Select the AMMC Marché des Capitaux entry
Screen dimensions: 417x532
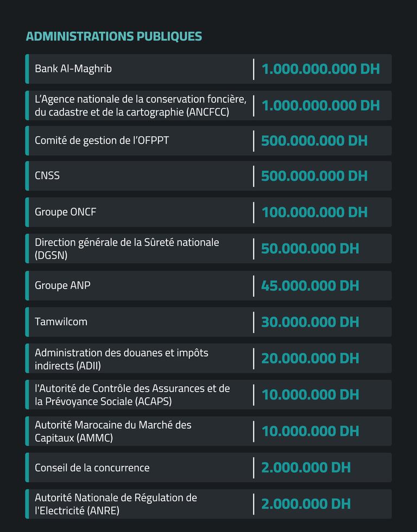tap(113, 431)
